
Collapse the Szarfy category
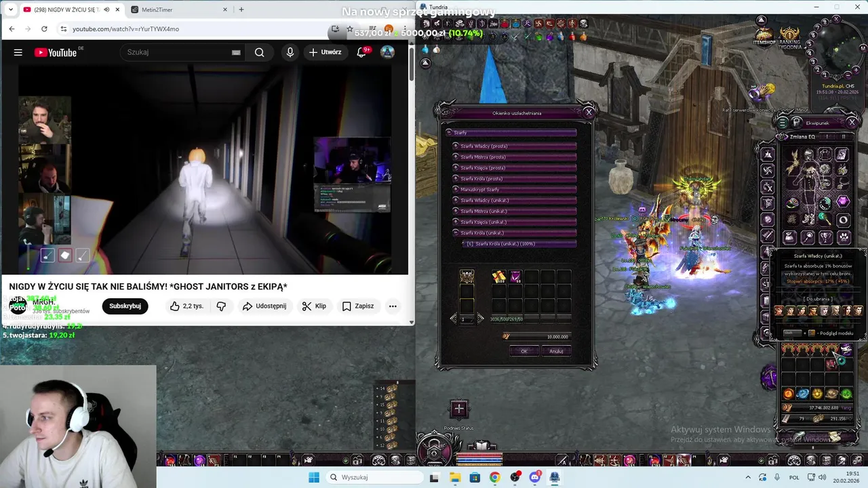coord(449,133)
